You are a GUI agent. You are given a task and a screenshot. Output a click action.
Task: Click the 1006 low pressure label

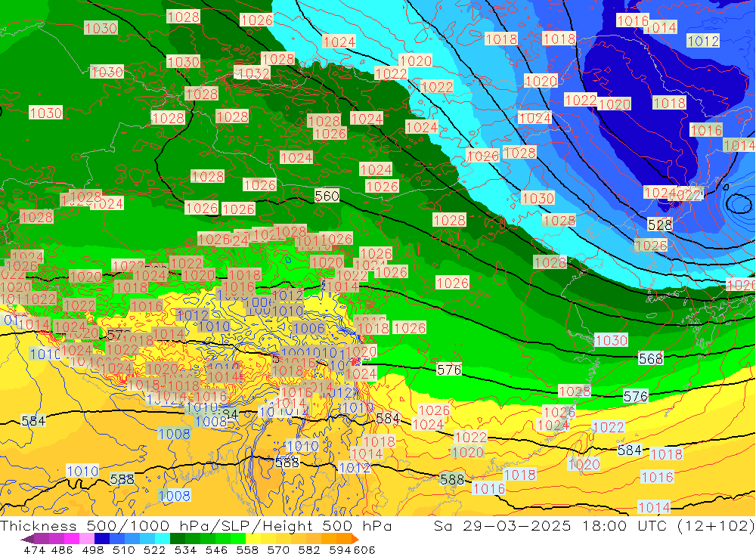[x=309, y=328]
